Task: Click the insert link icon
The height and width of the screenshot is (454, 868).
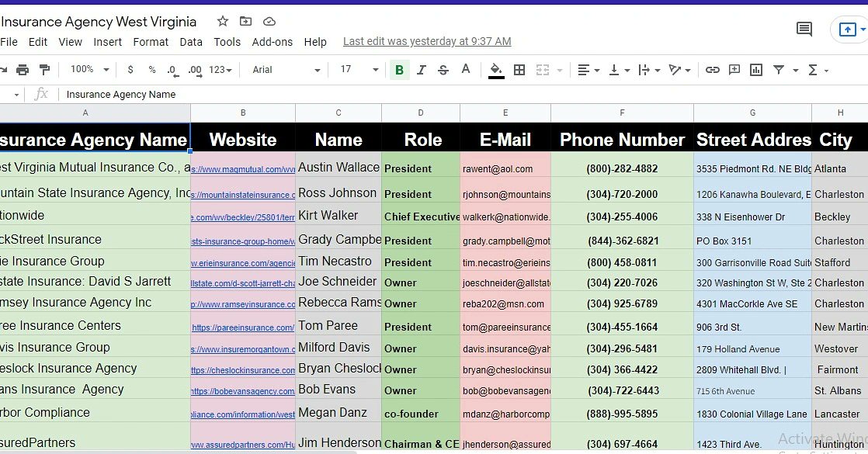Action: point(713,70)
